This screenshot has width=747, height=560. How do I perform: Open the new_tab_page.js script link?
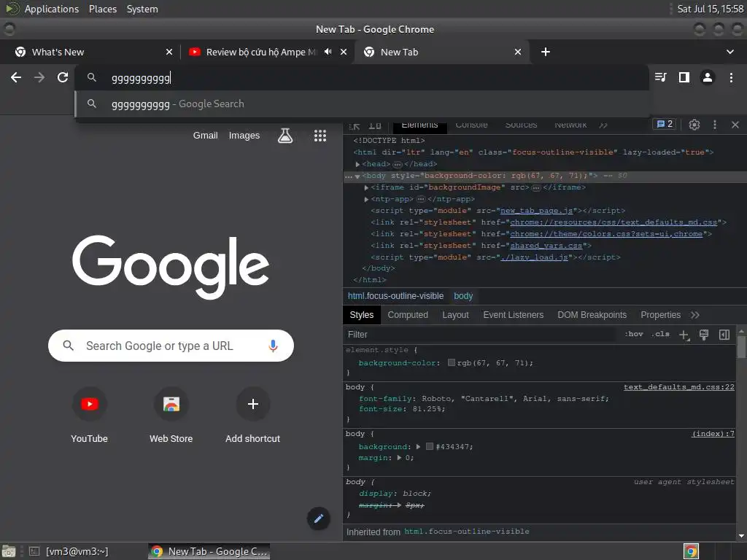pos(536,211)
